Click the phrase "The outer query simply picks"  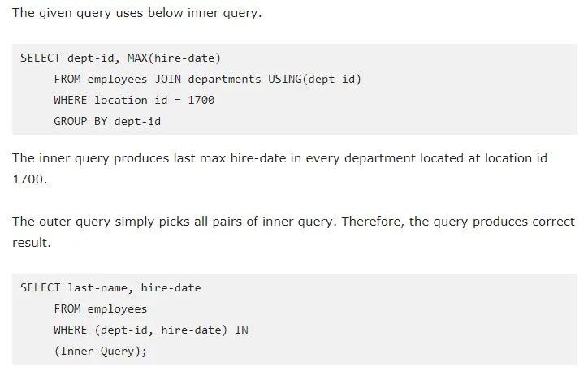97,221
